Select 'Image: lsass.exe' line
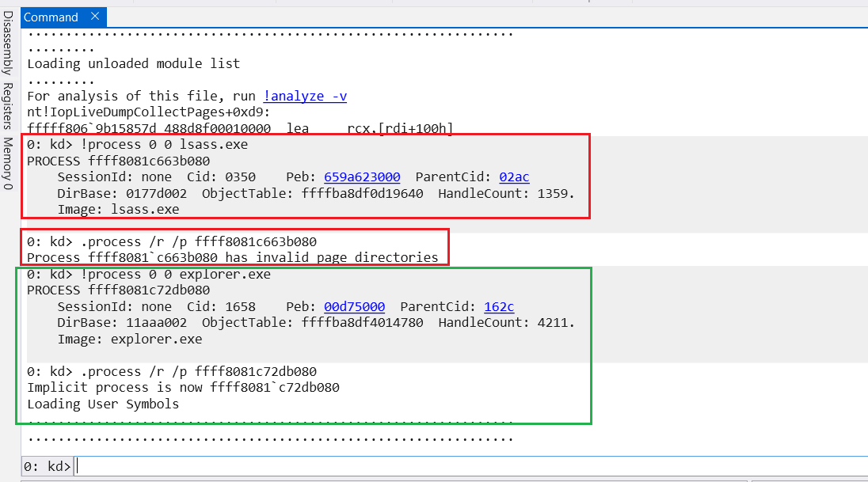Image resolution: width=868 pixels, height=482 pixels. 119,209
